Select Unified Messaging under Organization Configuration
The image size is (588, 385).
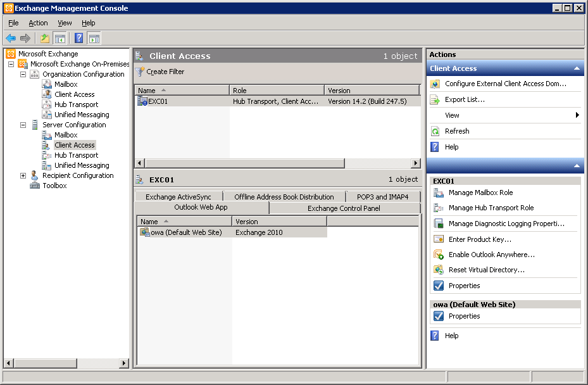(82, 115)
